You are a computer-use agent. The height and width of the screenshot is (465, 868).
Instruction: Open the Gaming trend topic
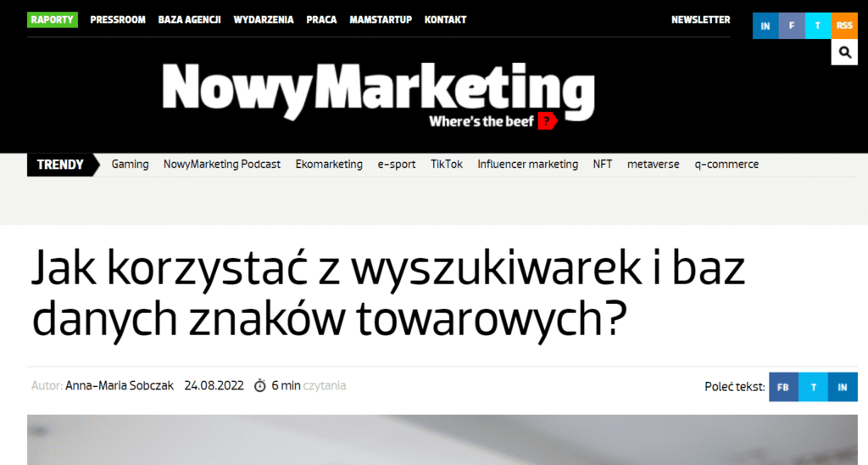tap(130, 165)
